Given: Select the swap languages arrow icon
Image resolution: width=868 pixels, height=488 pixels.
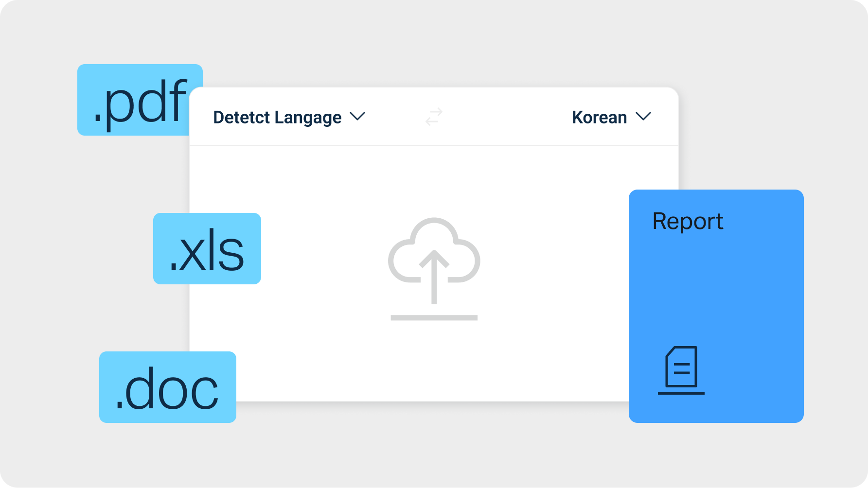Looking at the screenshot, I should pos(434,117).
